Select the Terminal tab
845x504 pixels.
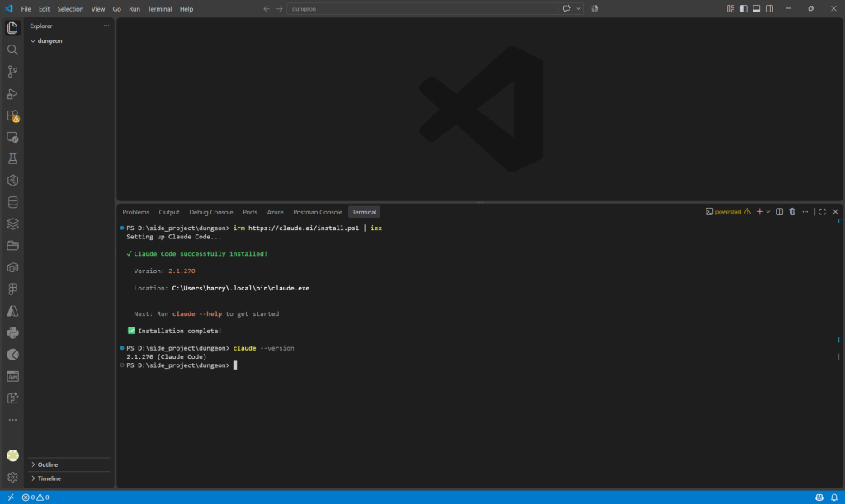(x=364, y=212)
